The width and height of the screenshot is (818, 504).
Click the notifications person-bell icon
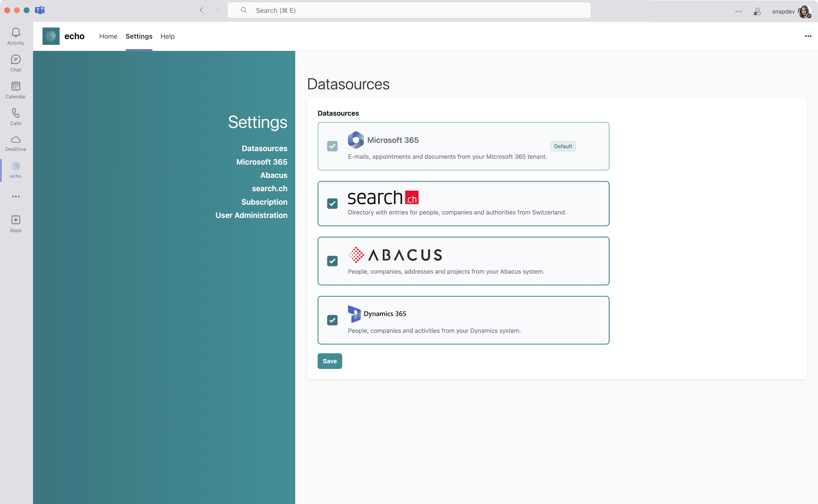coord(757,12)
